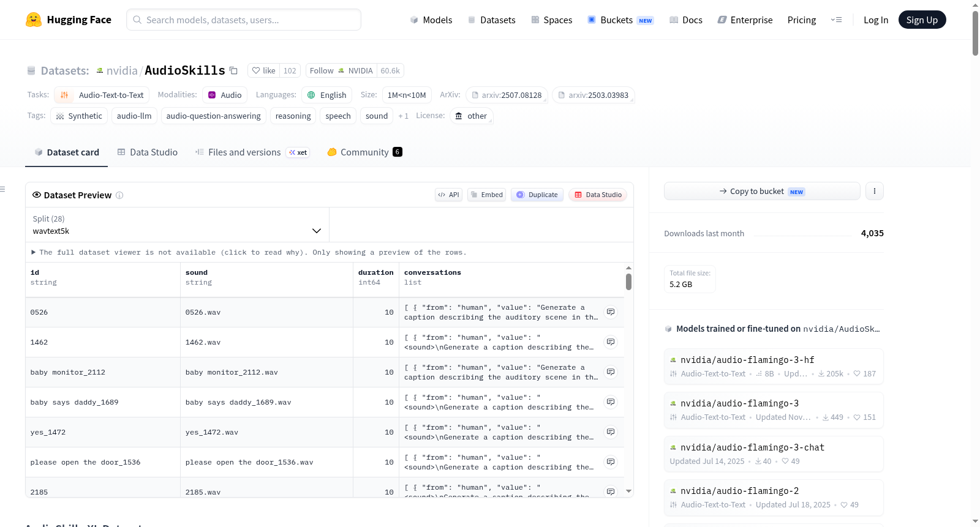Screen dimensions: 980x527
Task: Open the arxiv:2507.08128 paper tag
Action: [507, 95]
